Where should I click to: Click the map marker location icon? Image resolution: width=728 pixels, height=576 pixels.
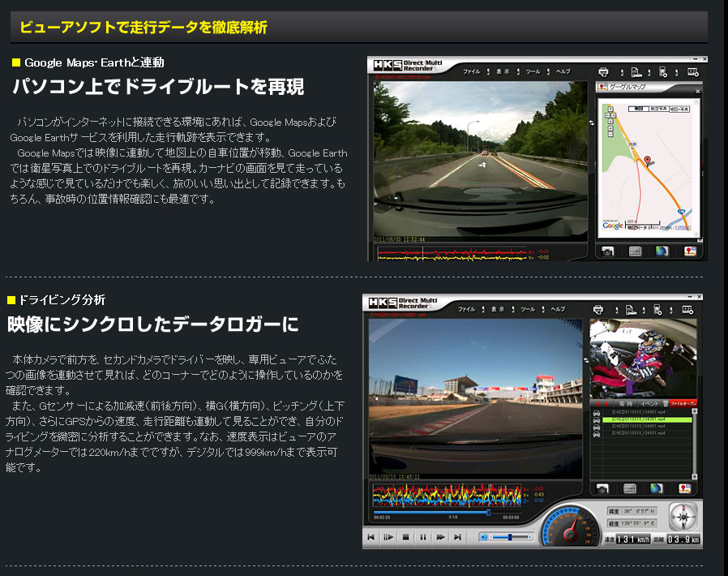(690, 250)
